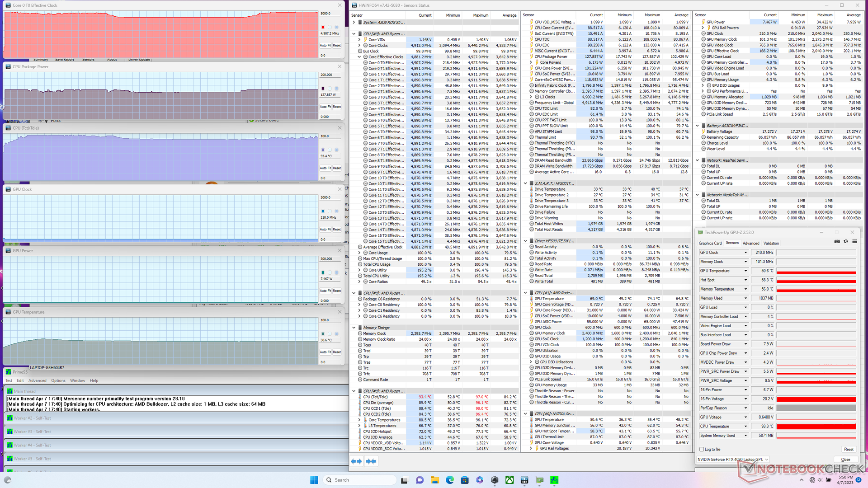This screenshot has height=488, width=868.
Task: Click Auto Fit in CPU Package Power graph
Action: 325,107
